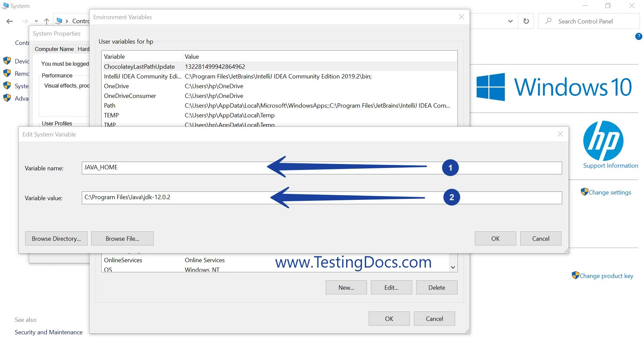Click the Advanced system settings shield icon
Screen dimensions: 644x337
[7, 98]
